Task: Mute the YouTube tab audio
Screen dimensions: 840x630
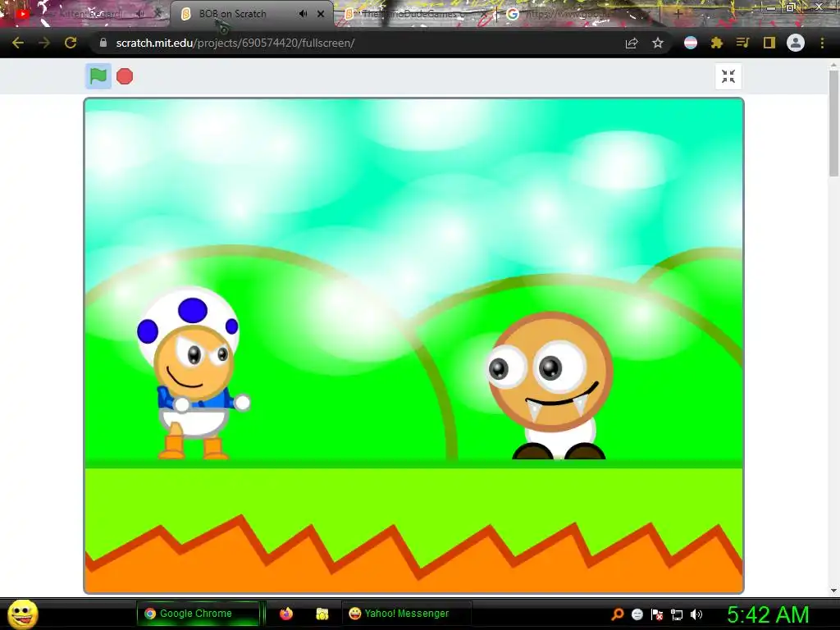Action: [x=140, y=14]
